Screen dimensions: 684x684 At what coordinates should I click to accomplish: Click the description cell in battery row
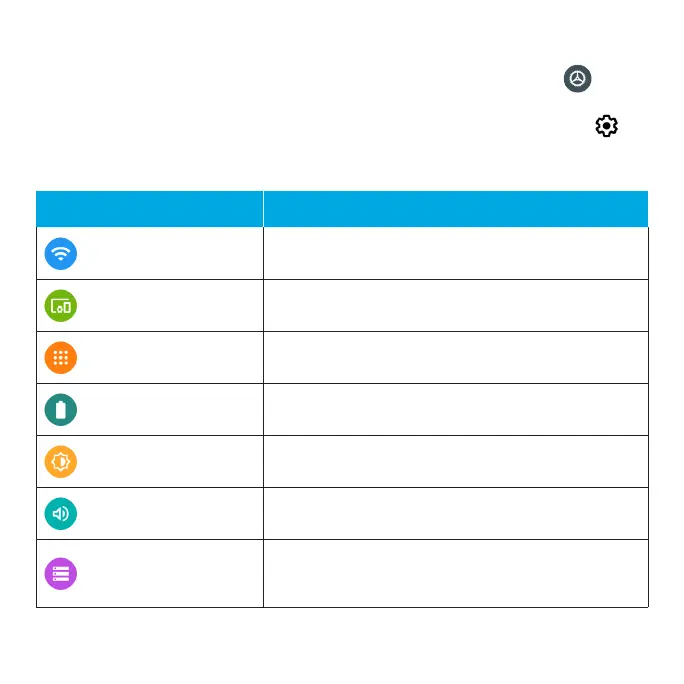(x=456, y=410)
